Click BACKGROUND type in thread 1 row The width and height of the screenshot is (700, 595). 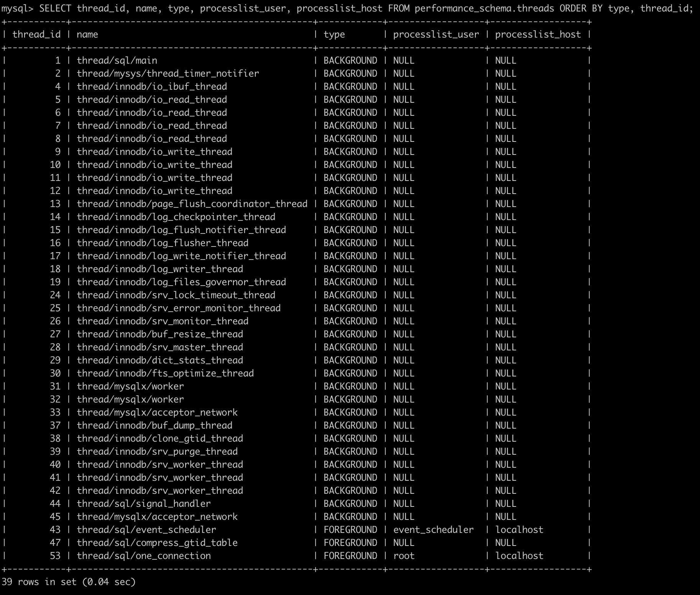pos(350,61)
